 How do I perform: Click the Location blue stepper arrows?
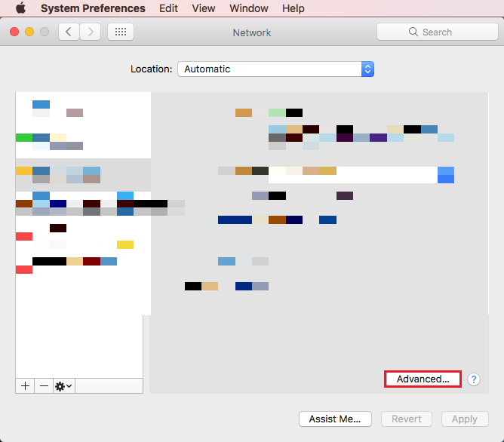coord(367,69)
